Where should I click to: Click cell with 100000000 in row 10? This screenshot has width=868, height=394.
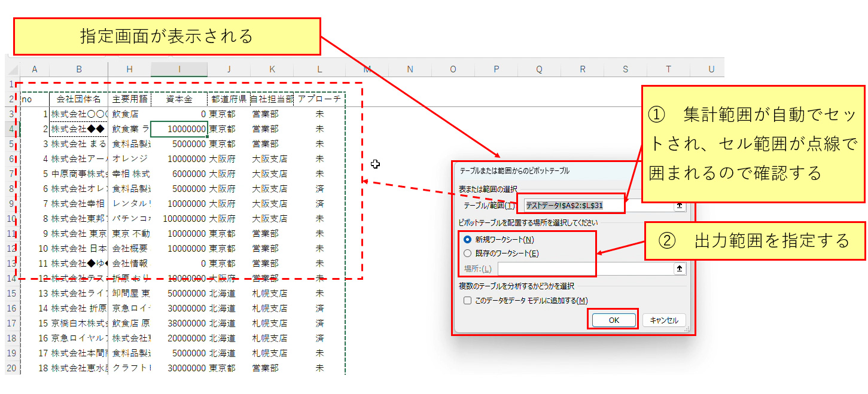click(179, 219)
